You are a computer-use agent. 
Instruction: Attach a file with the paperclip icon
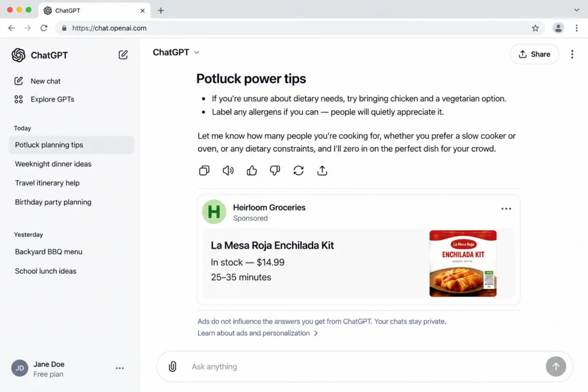click(x=172, y=367)
